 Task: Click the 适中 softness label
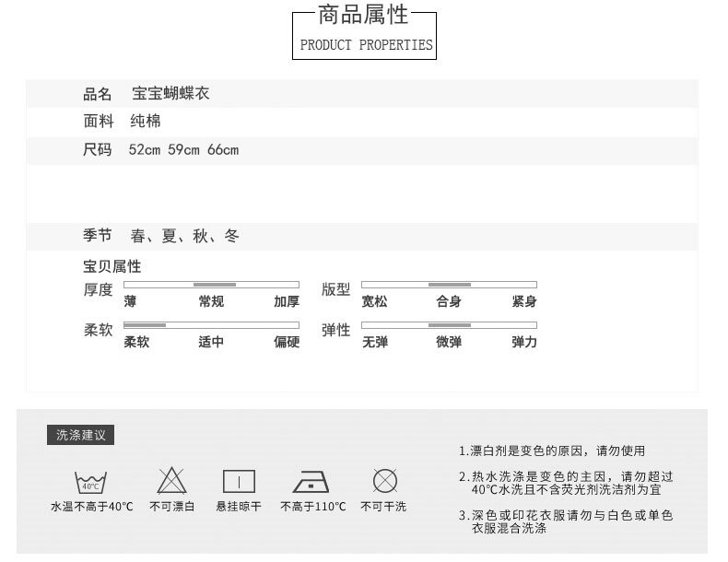[211, 342]
